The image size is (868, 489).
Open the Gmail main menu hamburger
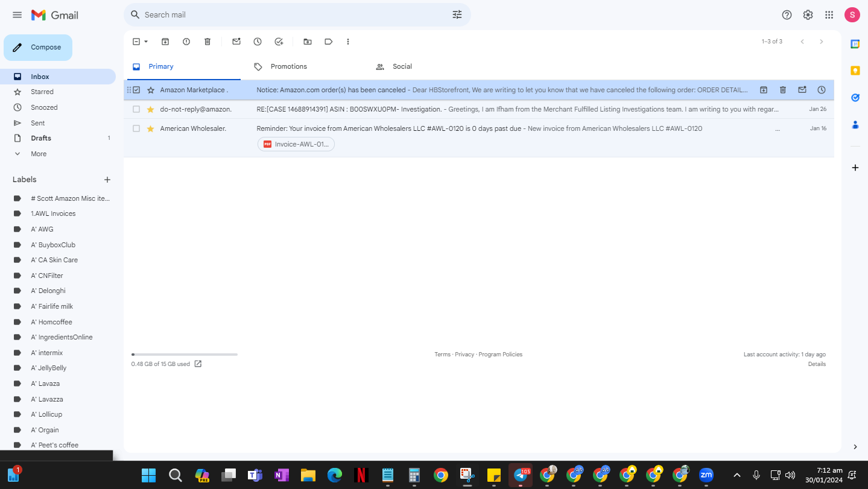point(17,15)
